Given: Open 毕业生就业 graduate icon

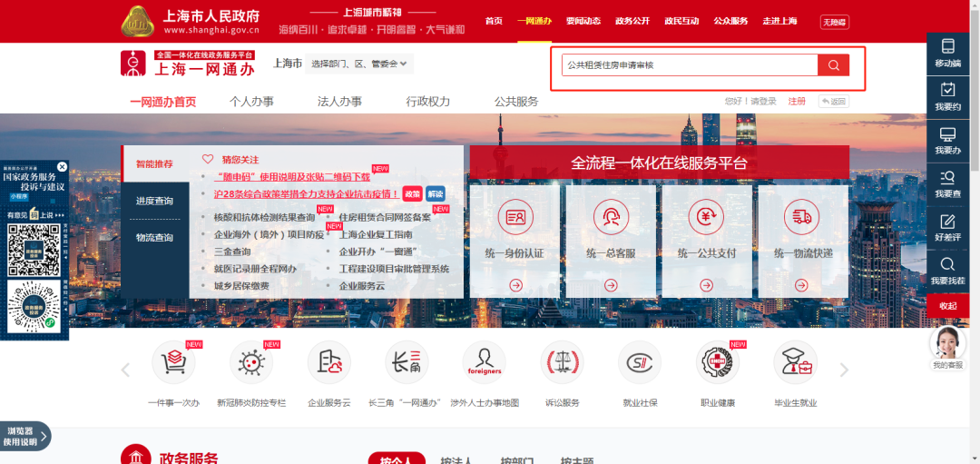Looking at the screenshot, I should (x=795, y=362).
